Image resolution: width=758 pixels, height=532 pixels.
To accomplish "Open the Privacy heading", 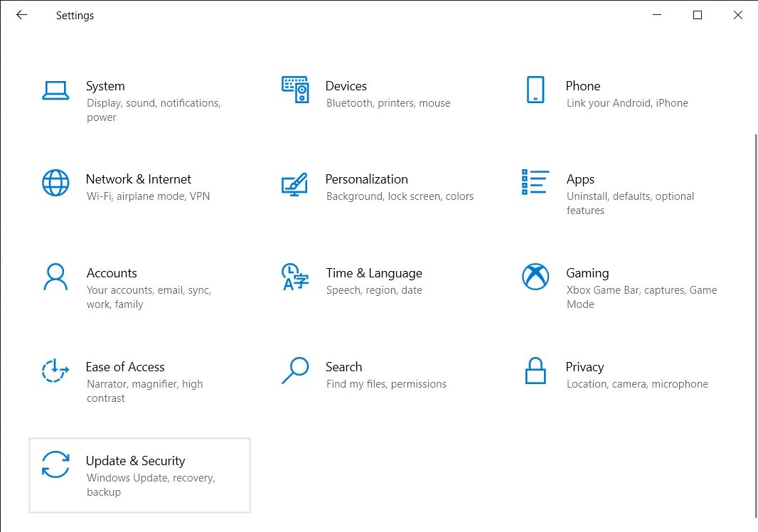I will tap(584, 368).
